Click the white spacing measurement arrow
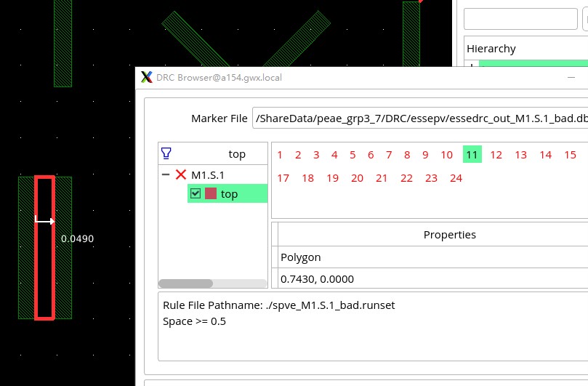This screenshot has width=588, height=386. coord(45,221)
